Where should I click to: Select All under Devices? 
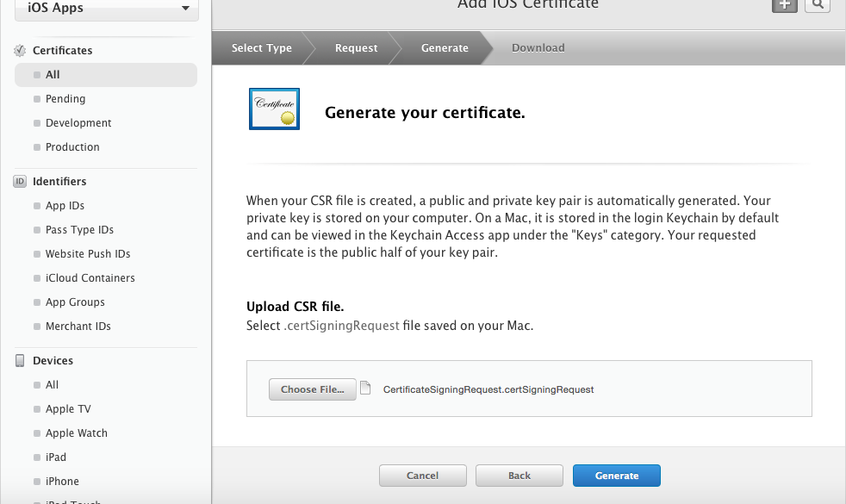tap(52, 385)
